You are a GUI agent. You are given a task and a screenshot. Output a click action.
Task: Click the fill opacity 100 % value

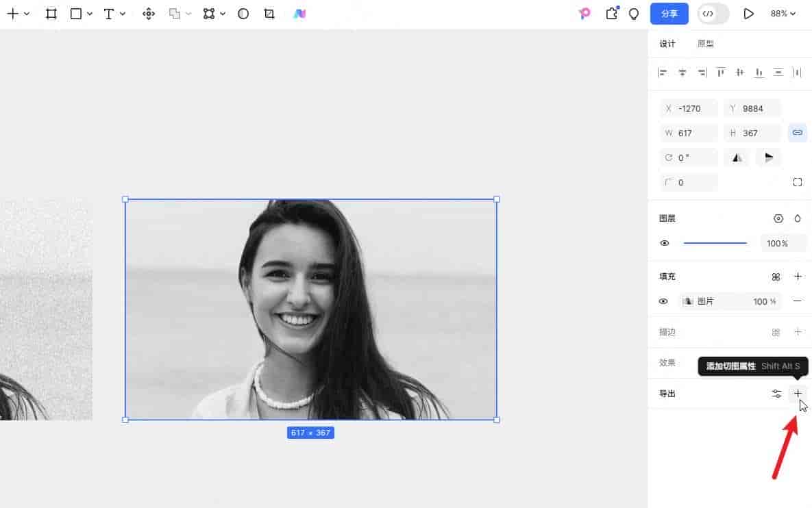(x=764, y=302)
